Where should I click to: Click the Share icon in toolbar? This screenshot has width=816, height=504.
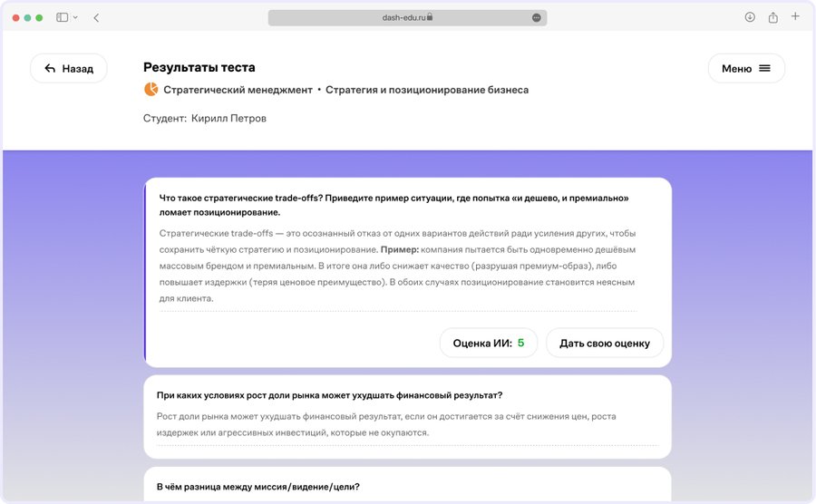coord(773,17)
